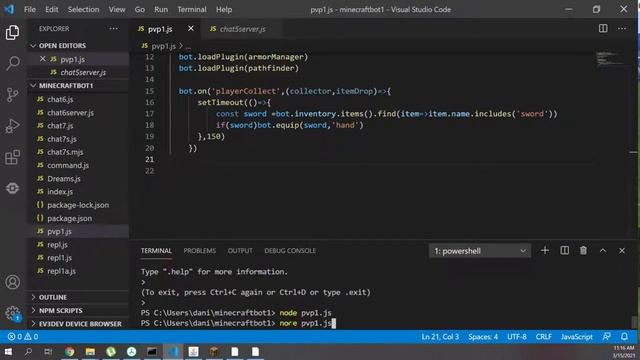Open the Go menu
Viewport: 640px width, 360px height.
point(140,9)
